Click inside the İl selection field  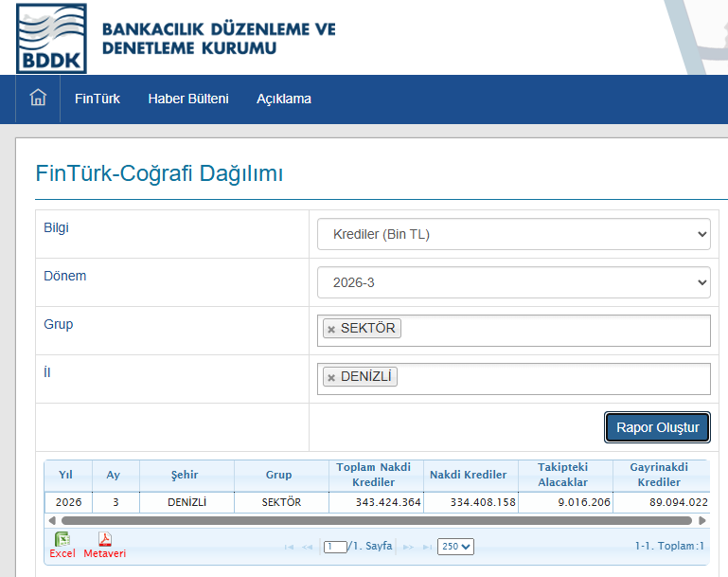[x=513, y=379]
